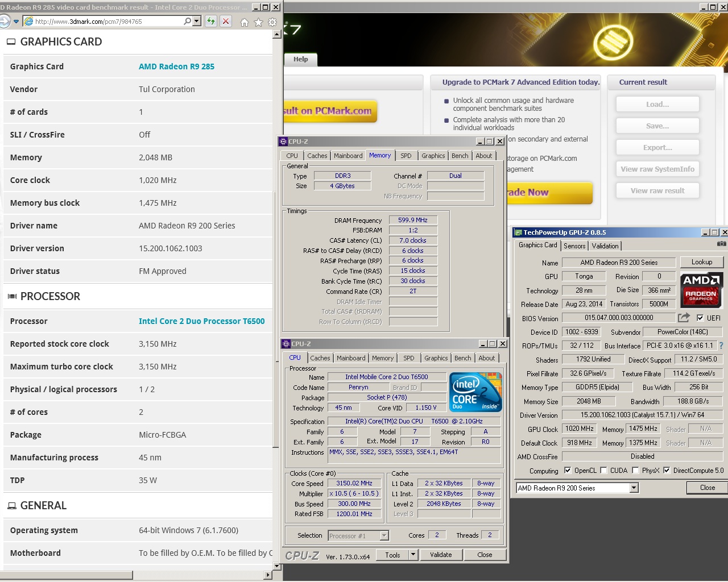Click 'View raw SystemInfo' button

coord(657,169)
